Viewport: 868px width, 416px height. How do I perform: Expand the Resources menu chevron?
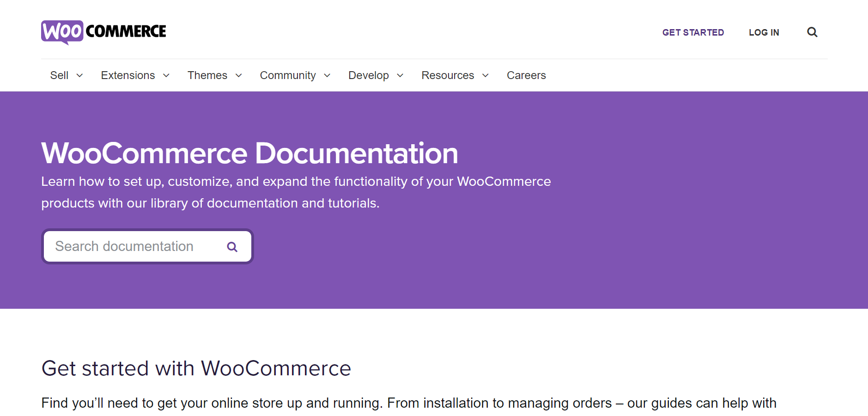(x=486, y=75)
